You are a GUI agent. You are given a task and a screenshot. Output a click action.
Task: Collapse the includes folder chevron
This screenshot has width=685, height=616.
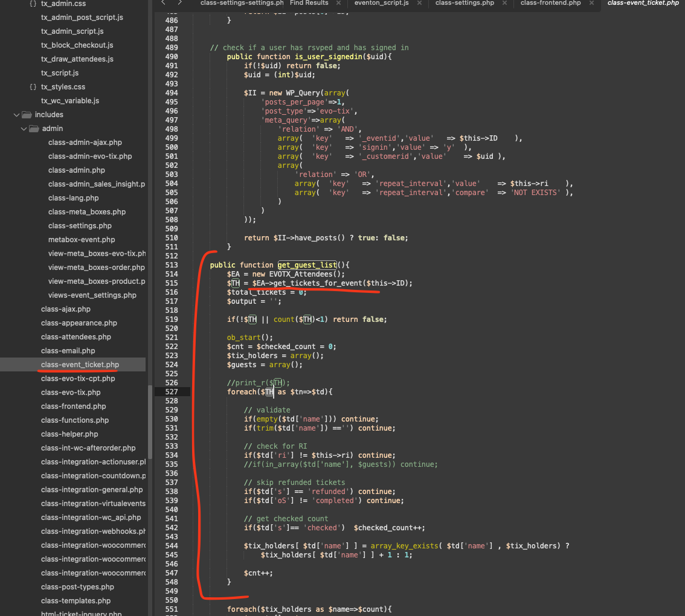click(x=16, y=115)
